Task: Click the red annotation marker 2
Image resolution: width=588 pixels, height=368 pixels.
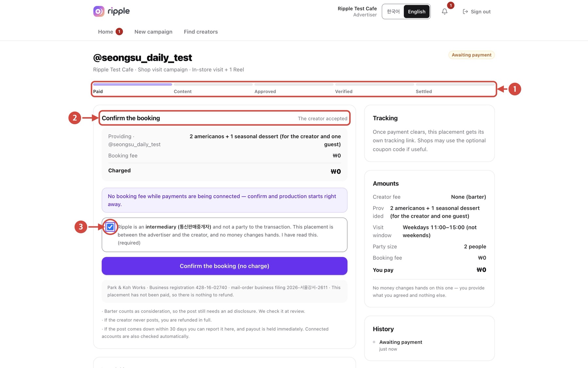Action: point(75,118)
